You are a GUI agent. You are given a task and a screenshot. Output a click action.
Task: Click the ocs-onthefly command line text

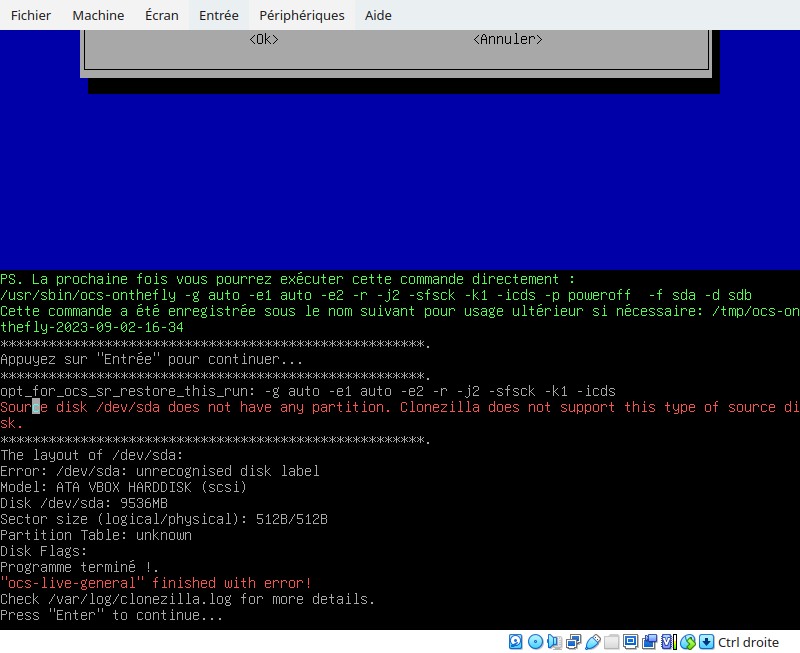(x=376, y=295)
